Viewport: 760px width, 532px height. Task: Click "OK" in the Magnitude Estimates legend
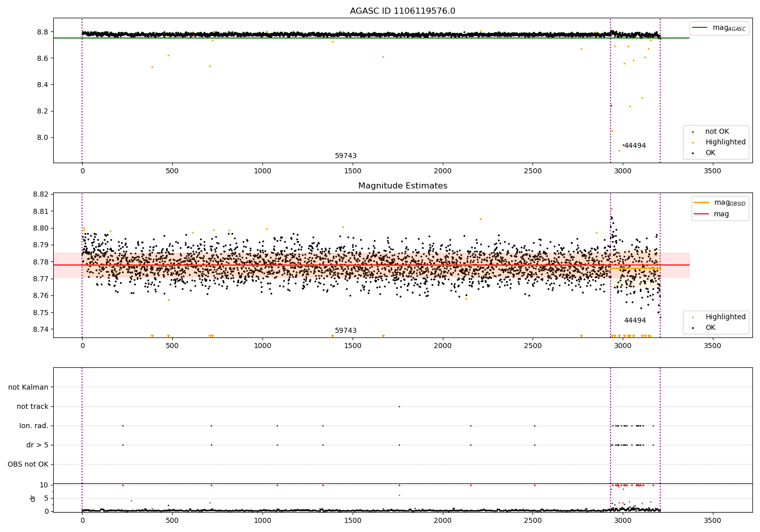(710, 328)
